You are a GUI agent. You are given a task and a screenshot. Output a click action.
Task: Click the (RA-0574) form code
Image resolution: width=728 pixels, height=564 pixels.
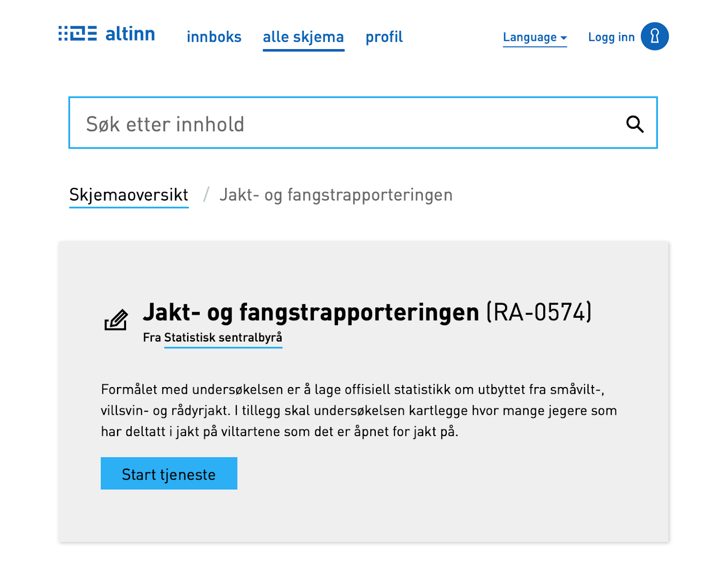pos(539,312)
